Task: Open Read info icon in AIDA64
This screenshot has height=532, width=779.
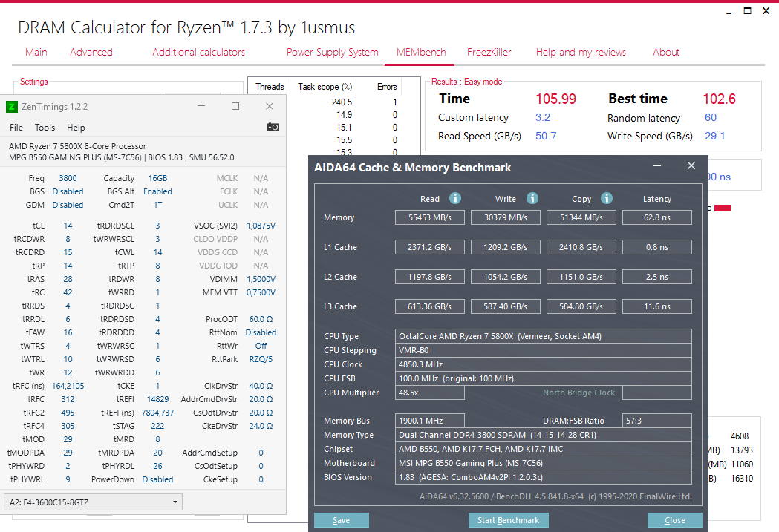Action: pyautogui.click(x=455, y=198)
